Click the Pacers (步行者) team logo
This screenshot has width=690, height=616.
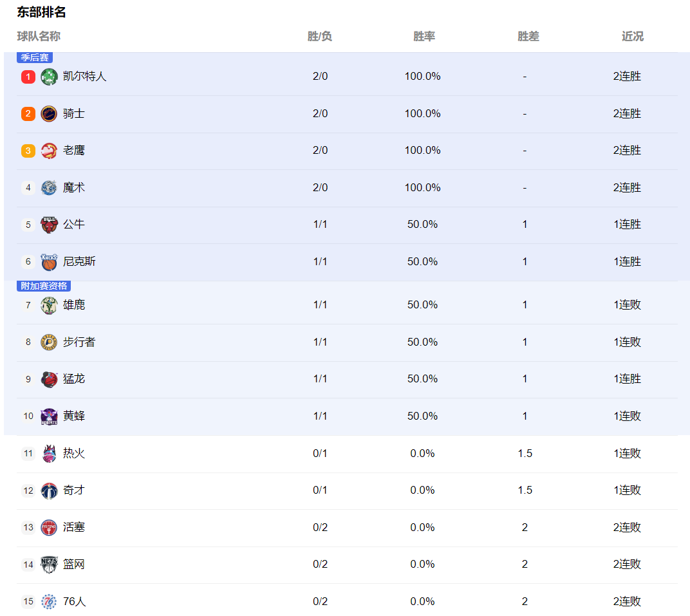tap(49, 342)
